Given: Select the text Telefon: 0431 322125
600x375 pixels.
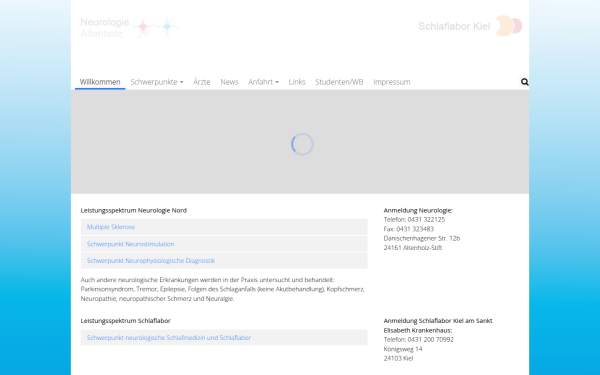Looking at the screenshot, I should (414, 220).
